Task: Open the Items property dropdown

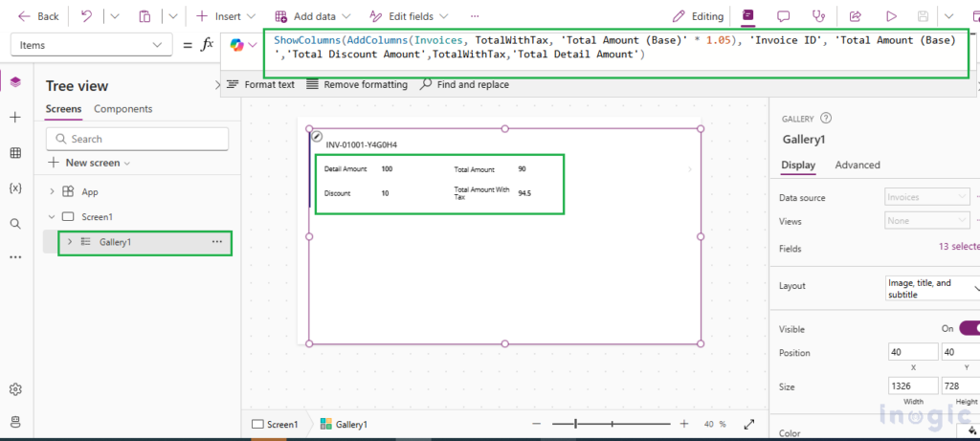Action: point(91,45)
